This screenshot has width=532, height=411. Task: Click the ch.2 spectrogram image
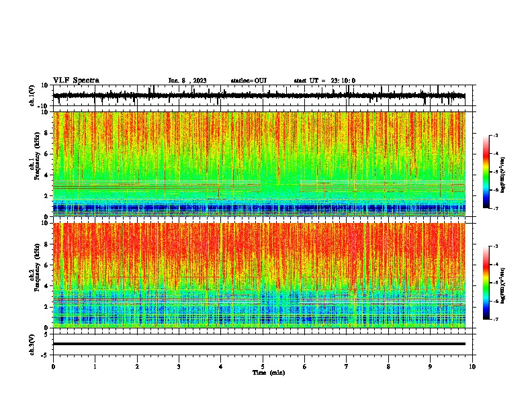(259, 275)
